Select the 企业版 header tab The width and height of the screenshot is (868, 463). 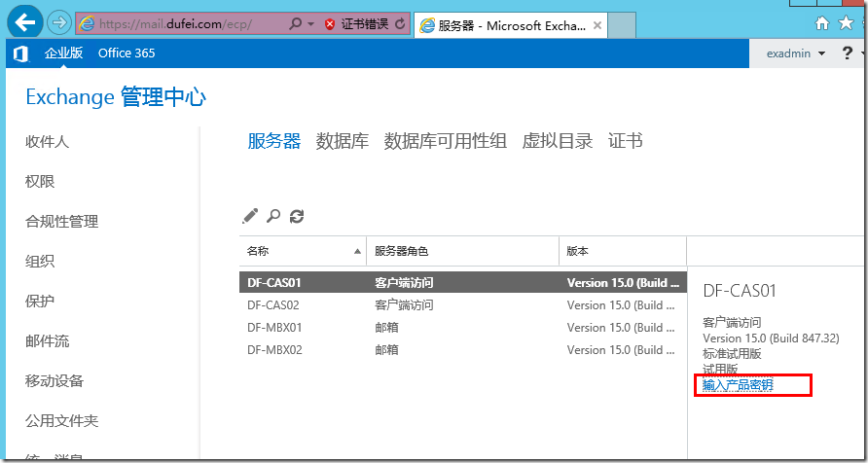[x=63, y=53]
